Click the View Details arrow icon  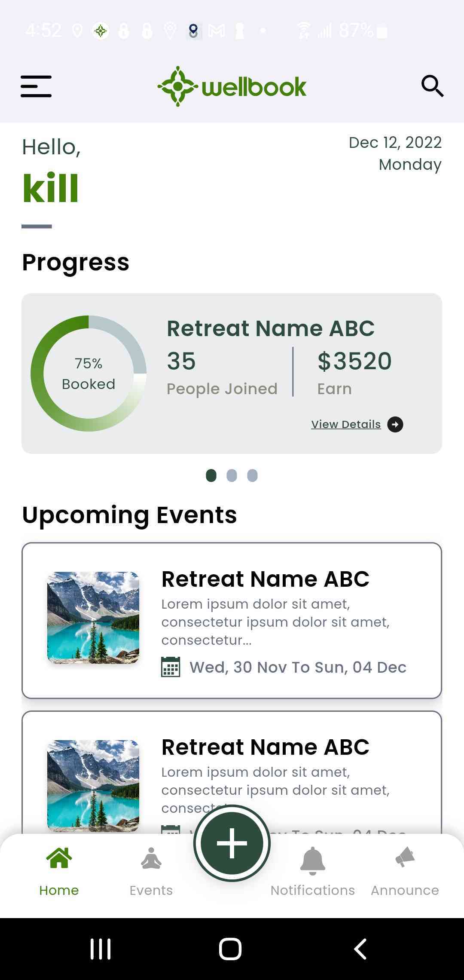(395, 424)
